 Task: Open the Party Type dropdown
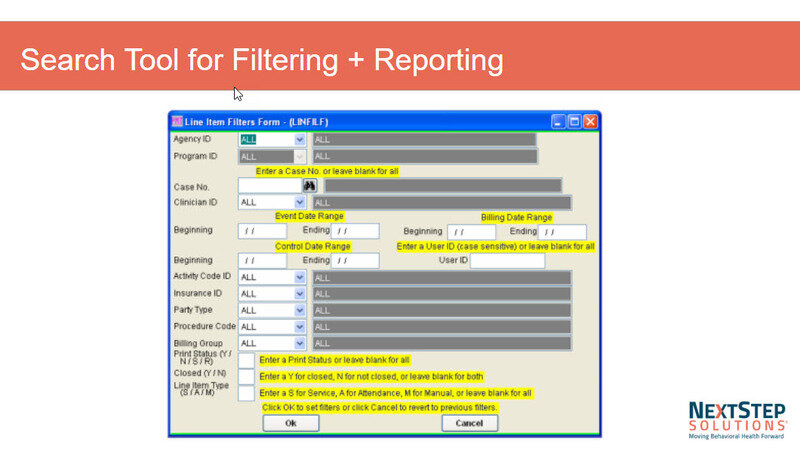pos(299,310)
